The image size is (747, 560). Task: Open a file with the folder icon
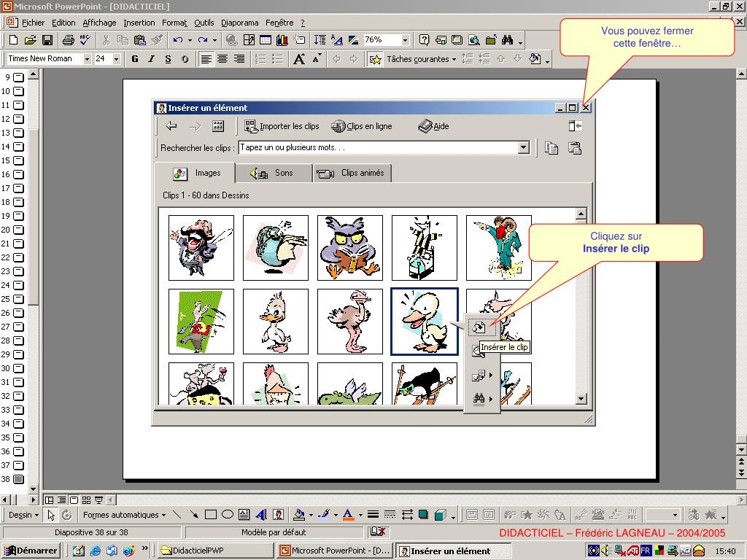pos(30,40)
